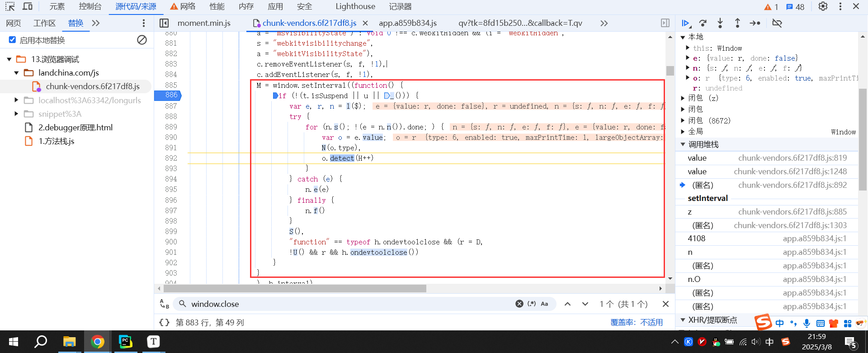Expand the 全局 scope
Image resolution: width=868 pixels, height=353 pixels.
click(x=683, y=132)
